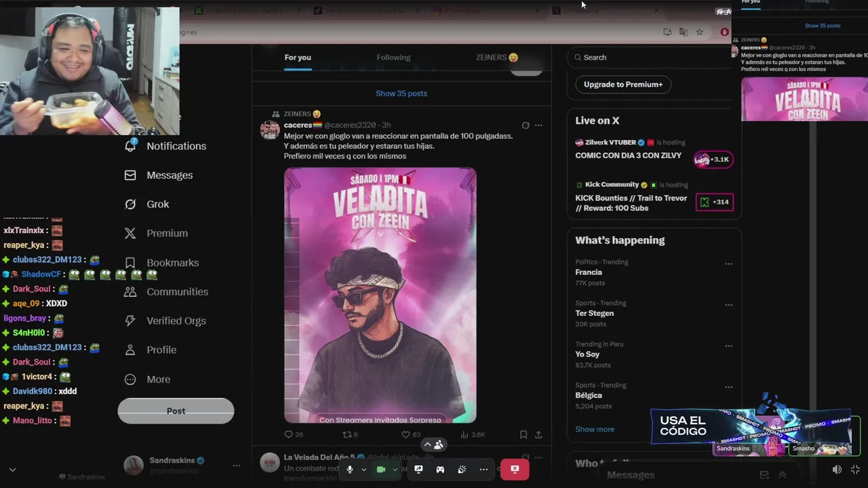Viewport: 868px width, 488px height.
Task: Like the caceres post (63 likes)
Action: [411, 434]
